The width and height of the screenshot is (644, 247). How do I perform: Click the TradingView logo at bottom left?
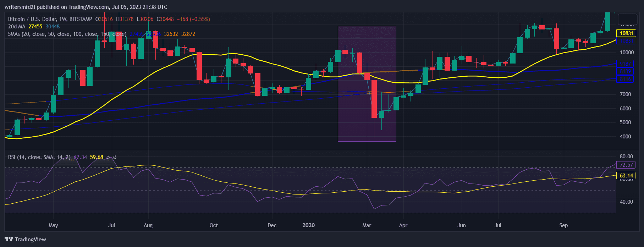pos(25,239)
